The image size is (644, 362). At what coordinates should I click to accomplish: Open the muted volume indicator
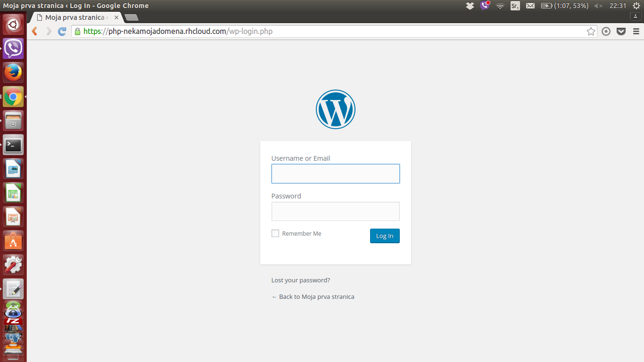(599, 6)
